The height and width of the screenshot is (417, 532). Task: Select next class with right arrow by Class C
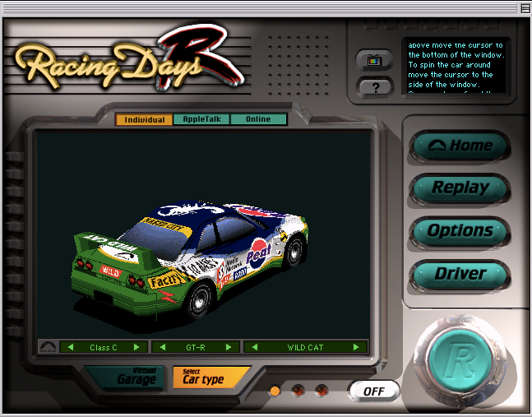point(136,347)
